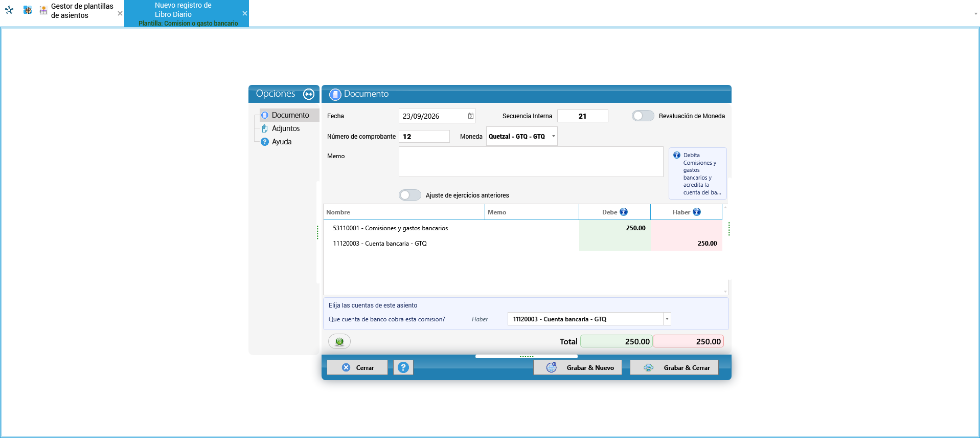Open Adjuntos in Opciones tree
Viewport: 980px width, 438px height.
tap(285, 128)
